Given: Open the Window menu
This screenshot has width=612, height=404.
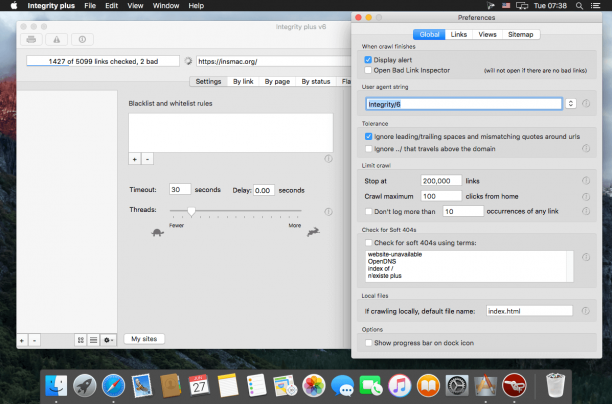Looking at the screenshot, I should 165,5.
